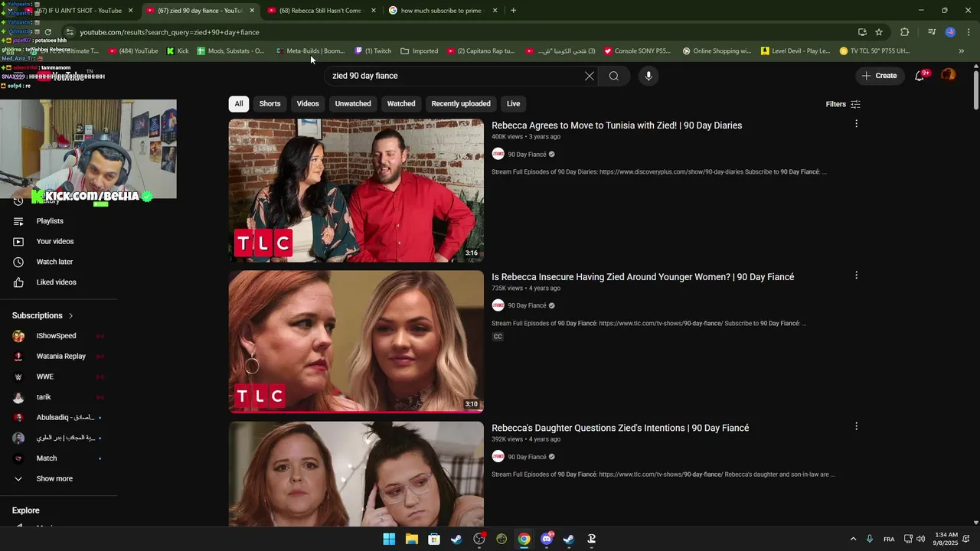
Task: Open options menu for Rebecca Agrees to Move video
Action: click(x=856, y=124)
